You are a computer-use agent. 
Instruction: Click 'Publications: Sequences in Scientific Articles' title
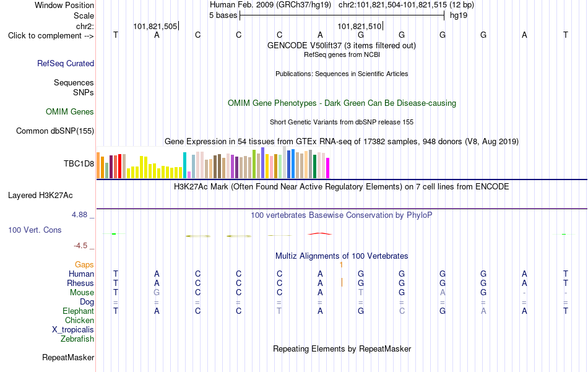342,74
